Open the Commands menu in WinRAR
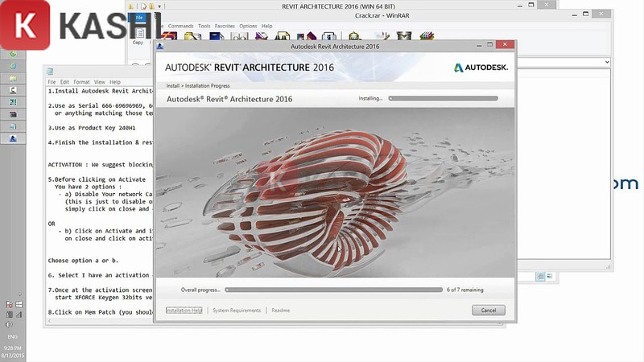 click(x=180, y=26)
